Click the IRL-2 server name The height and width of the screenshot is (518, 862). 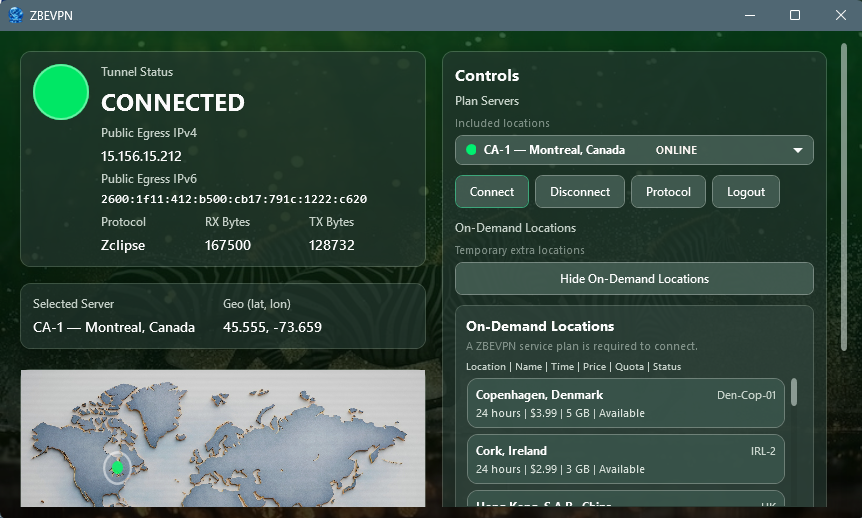point(763,451)
